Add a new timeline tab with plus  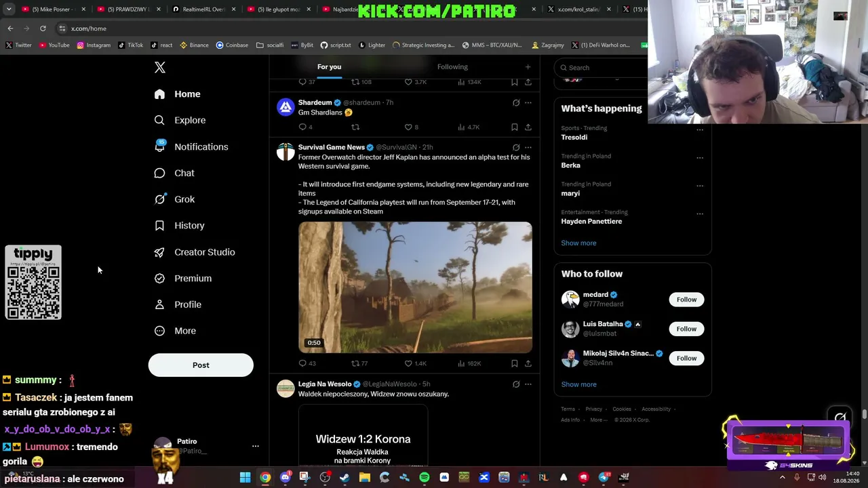tap(528, 66)
